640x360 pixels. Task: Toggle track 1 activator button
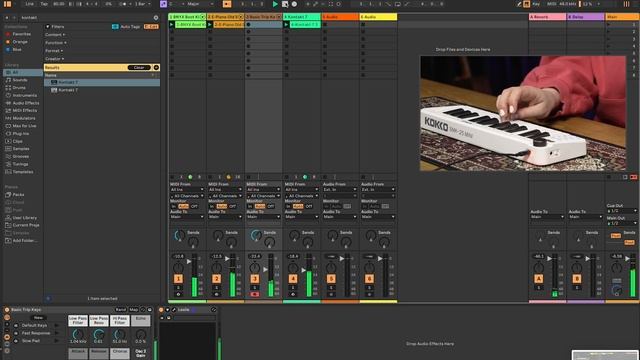point(178,279)
